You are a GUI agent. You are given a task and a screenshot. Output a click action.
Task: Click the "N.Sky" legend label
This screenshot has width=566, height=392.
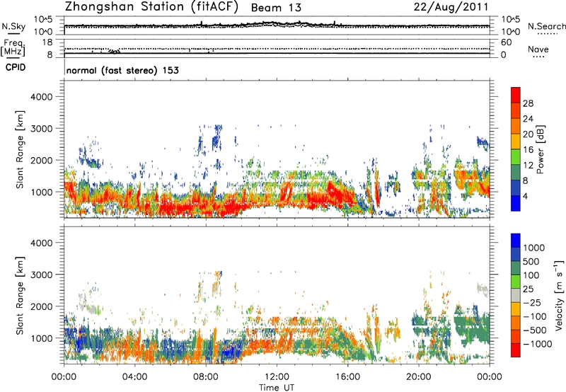point(13,26)
